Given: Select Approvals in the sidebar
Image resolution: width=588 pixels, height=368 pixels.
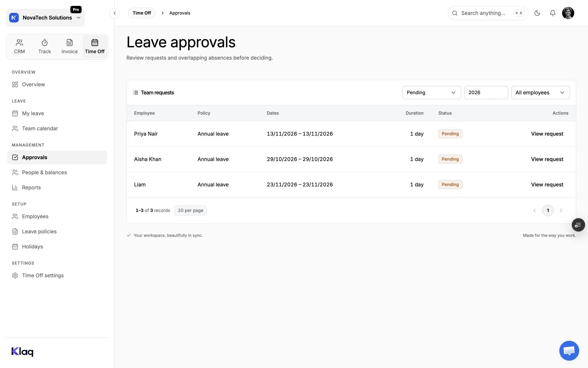Looking at the screenshot, I should pyautogui.click(x=57, y=158).
